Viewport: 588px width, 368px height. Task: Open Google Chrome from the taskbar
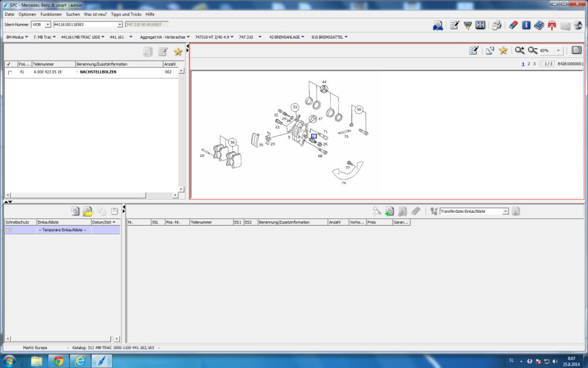(x=58, y=361)
